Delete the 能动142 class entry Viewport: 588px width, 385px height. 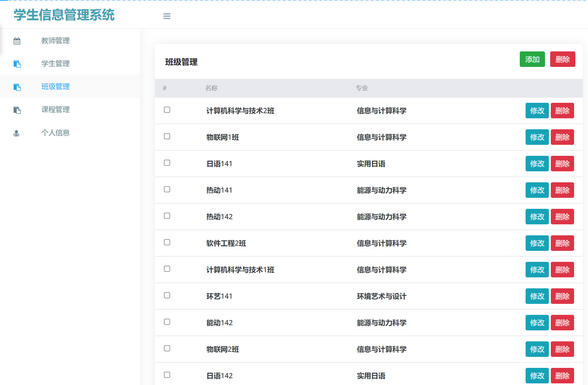click(x=562, y=322)
